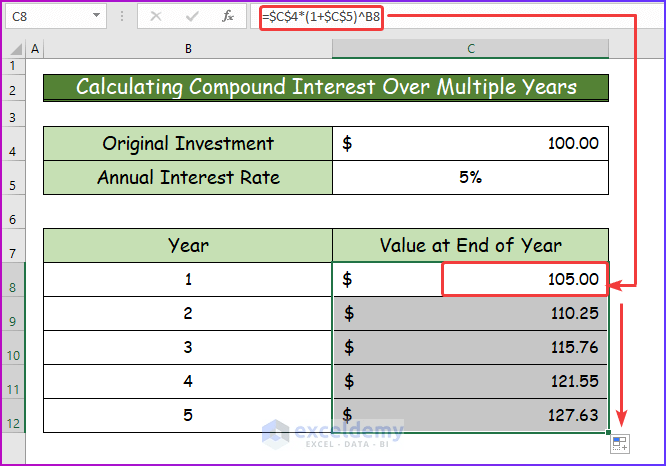Click the Enter checkmark formula button

(x=192, y=17)
